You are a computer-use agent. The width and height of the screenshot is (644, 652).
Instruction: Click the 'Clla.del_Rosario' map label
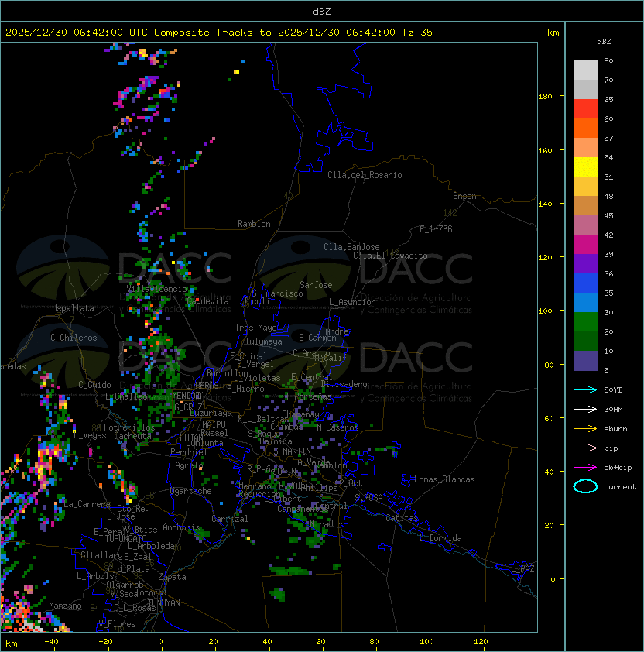click(365, 175)
